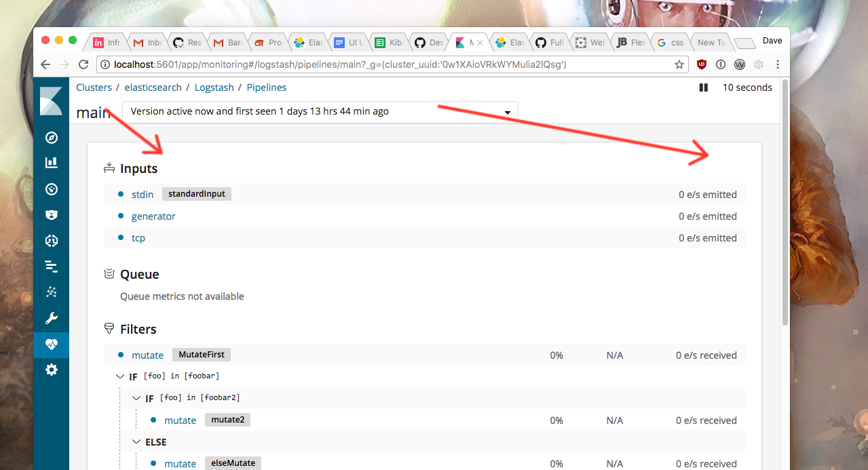Image resolution: width=868 pixels, height=470 pixels.
Task: Switch to the 'Flex' JB tab
Action: click(630, 42)
